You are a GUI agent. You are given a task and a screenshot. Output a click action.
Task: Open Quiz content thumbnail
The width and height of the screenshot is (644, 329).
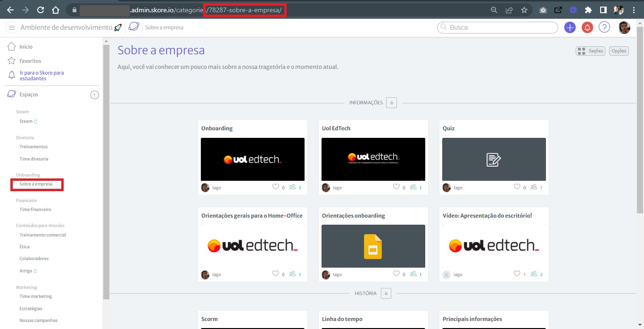pyautogui.click(x=494, y=159)
